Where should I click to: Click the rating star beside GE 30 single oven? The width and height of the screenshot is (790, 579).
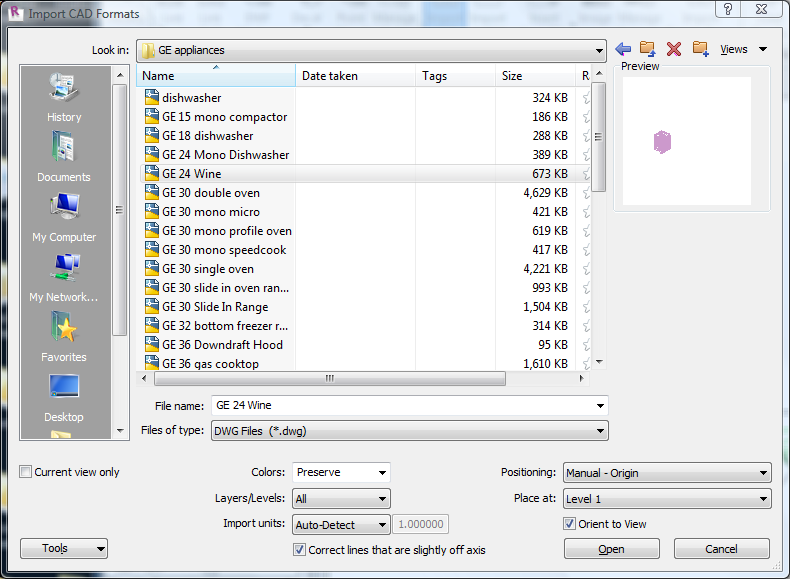coord(586,269)
